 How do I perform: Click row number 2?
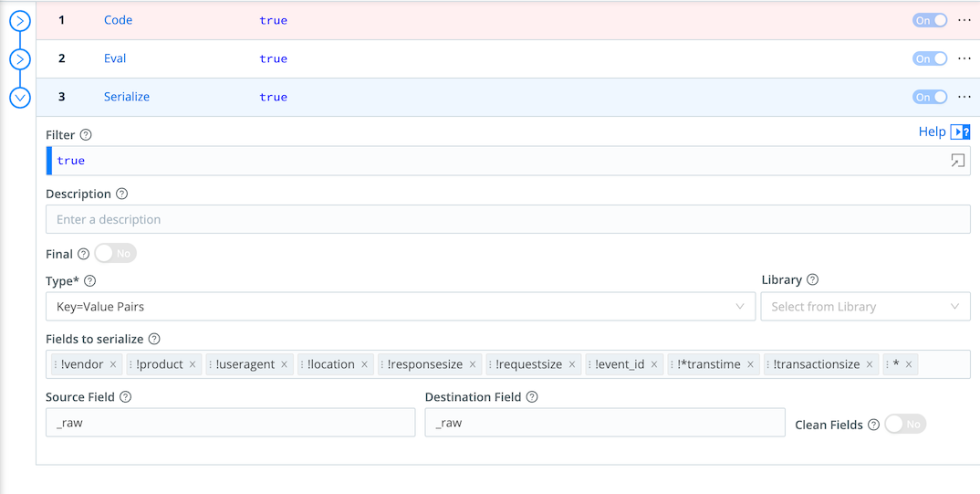(x=61, y=58)
